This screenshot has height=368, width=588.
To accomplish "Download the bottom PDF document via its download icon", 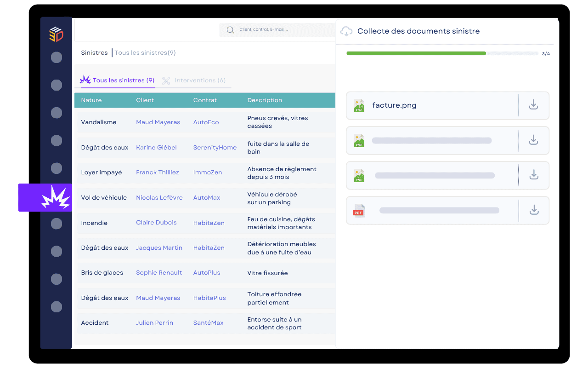I will [x=533, y=210].
